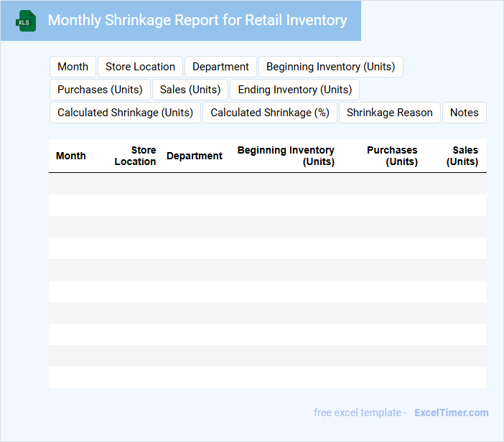Click the green XLS file icon
Screen dimensions: 504x442
tap(26, 21)
